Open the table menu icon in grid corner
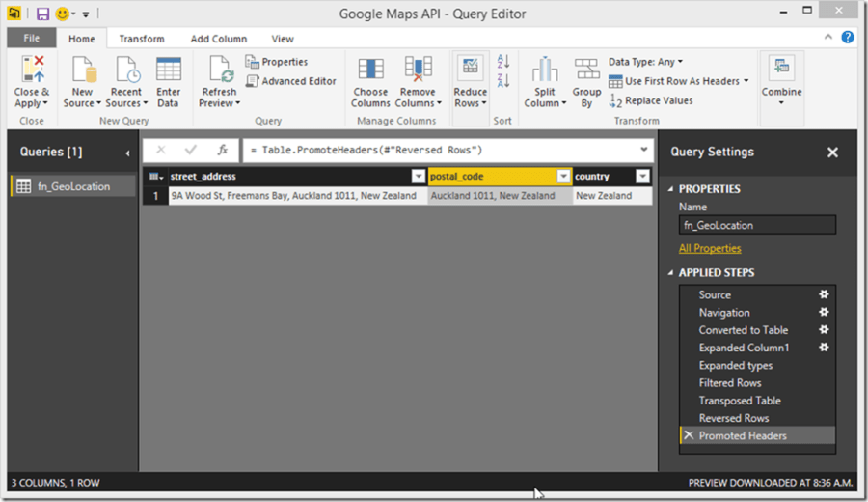The height and width of the screenshot is (502, 868). pos(156,177)
